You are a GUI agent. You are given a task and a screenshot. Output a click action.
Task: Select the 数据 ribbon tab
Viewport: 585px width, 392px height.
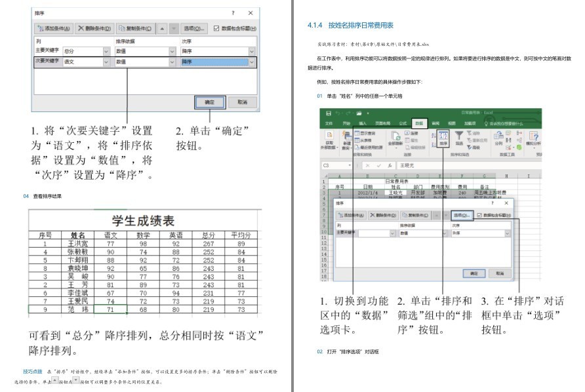419,123
